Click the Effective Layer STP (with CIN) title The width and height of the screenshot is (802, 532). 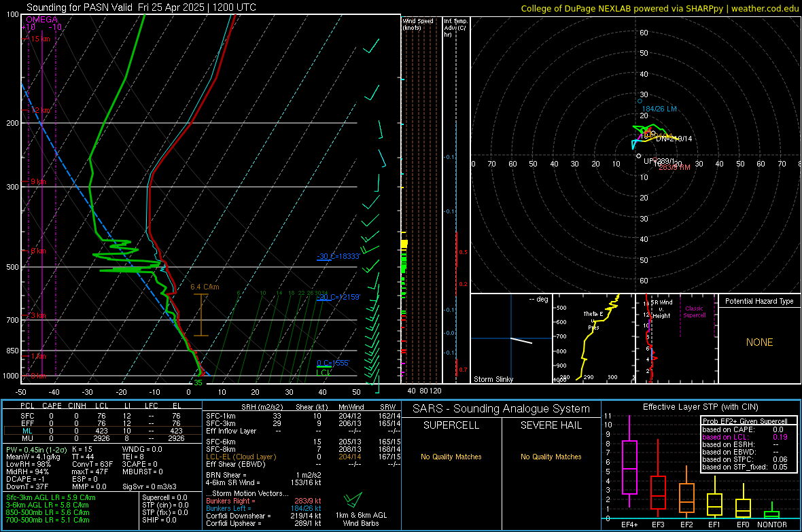pyautogui.click(x=700, y=407)
